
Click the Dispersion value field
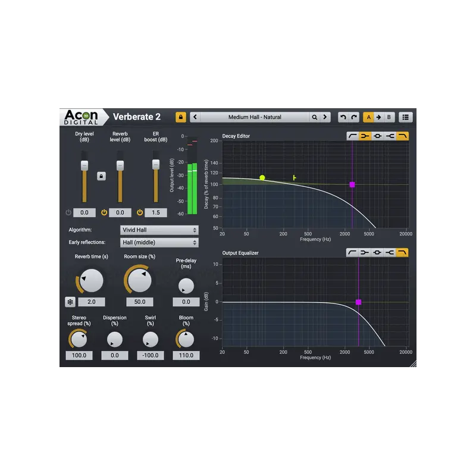pos(115,355)
